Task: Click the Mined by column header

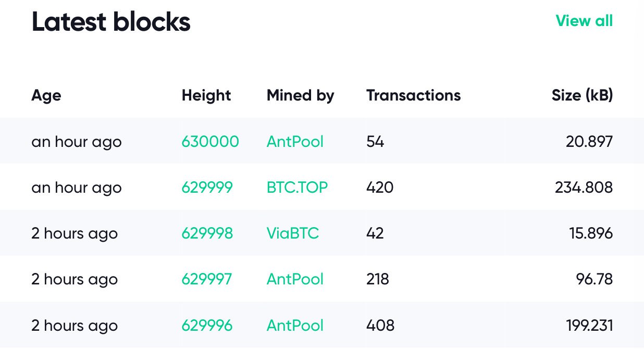Action: (300, 95)
